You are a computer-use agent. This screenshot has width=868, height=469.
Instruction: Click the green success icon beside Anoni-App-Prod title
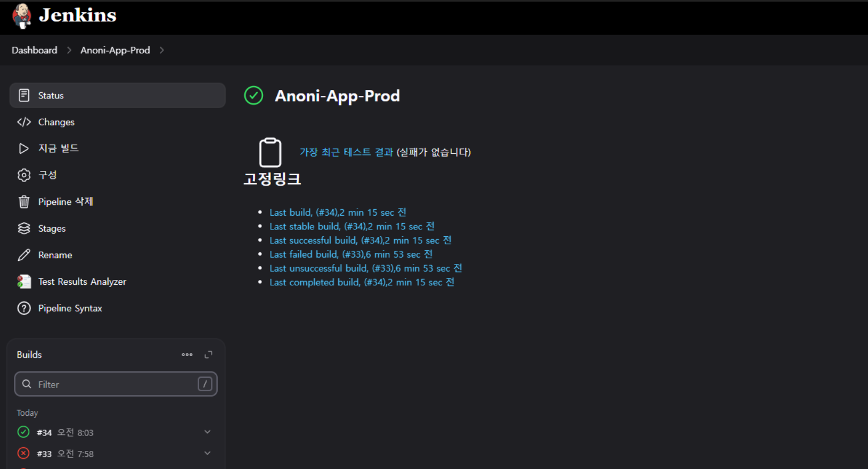(x=253, y=96)
